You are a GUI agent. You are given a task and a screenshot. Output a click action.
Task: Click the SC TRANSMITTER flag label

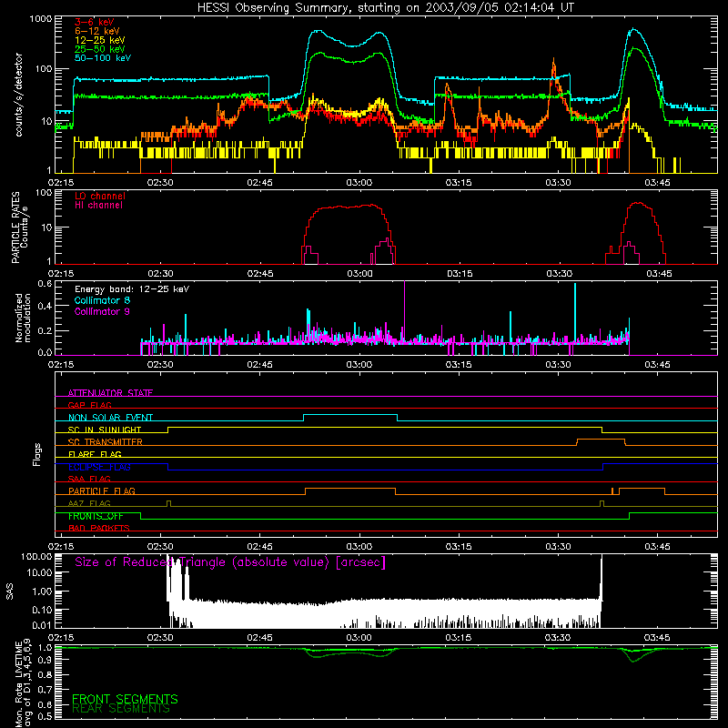[x=106, y=441]
